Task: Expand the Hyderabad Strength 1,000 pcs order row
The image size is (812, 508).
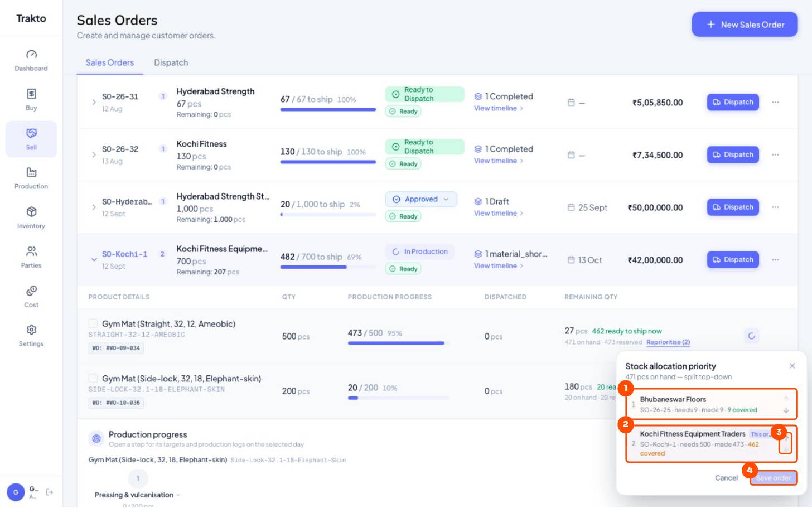Action: (x=94, y=207)
